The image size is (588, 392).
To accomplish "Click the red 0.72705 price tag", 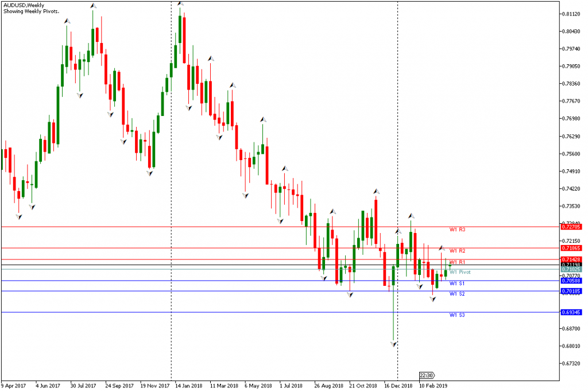I will 571,227.
